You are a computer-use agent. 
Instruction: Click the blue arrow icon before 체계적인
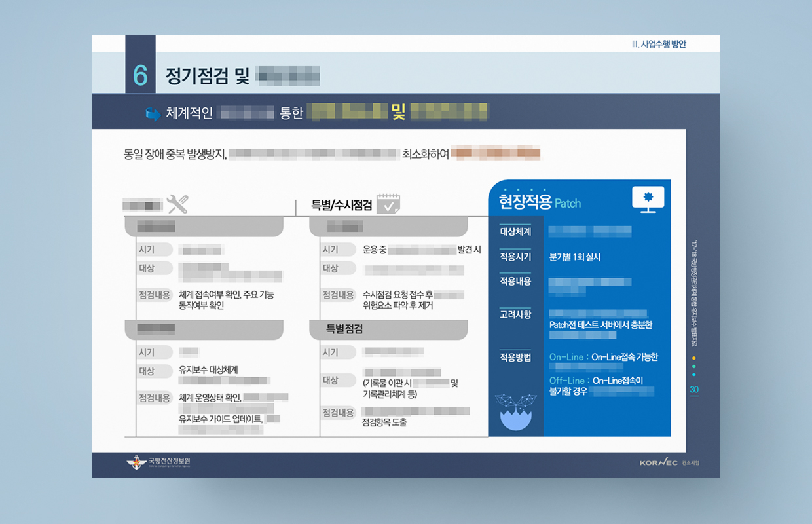(x=153, y=113)
